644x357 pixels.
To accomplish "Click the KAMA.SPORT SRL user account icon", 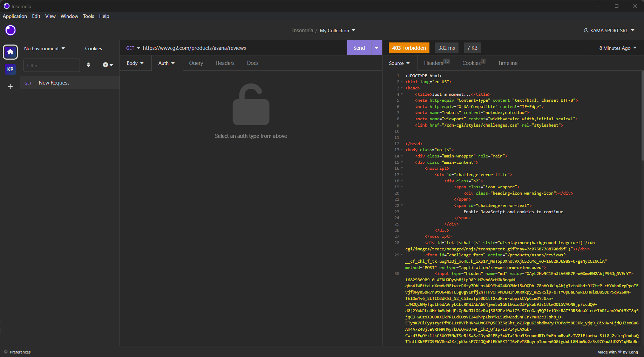I will click(585, 31).
